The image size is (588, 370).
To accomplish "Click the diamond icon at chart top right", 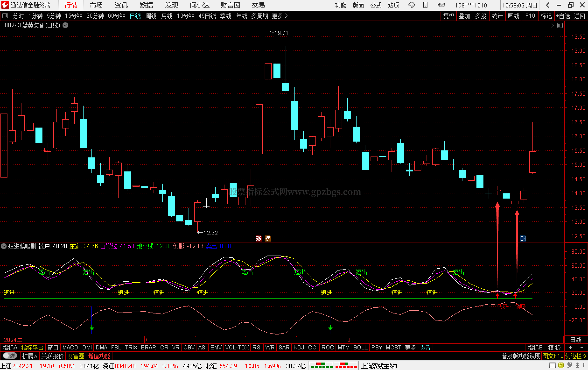I will pyautogui.click(x=551, y=25).
